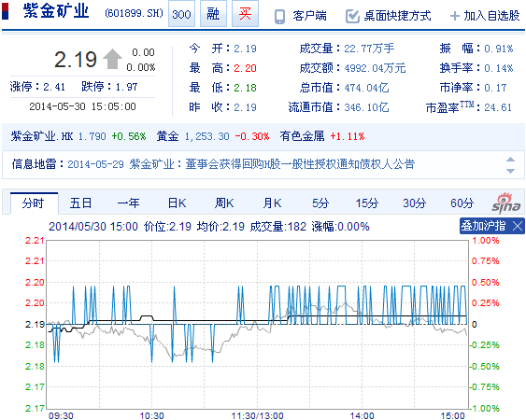Open 紫金矿业.HK quote link
Viewport: 526px width, 420px height.
pyautogui.click(x=42, y=136)
